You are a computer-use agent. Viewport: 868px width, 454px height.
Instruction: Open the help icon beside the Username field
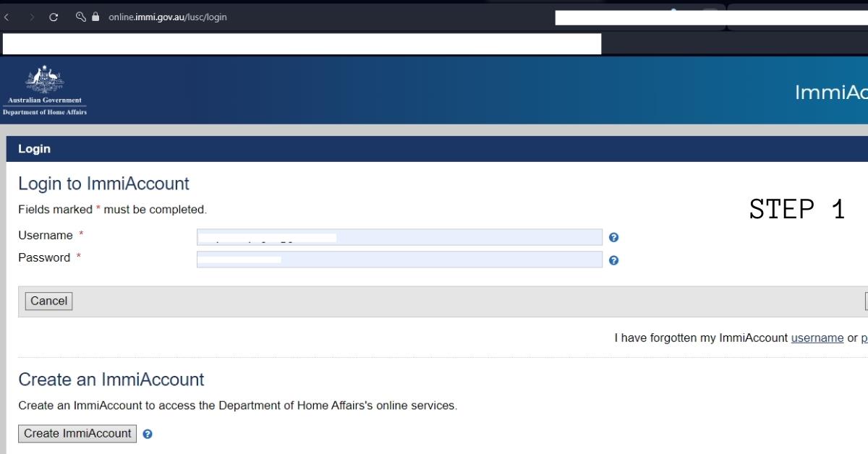[613, 237]
